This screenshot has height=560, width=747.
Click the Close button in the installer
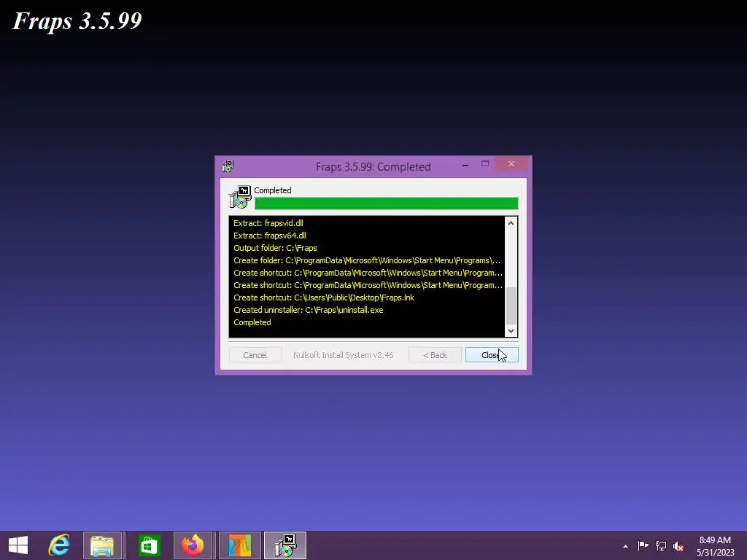pyautogui.click(x=492, y=355)
